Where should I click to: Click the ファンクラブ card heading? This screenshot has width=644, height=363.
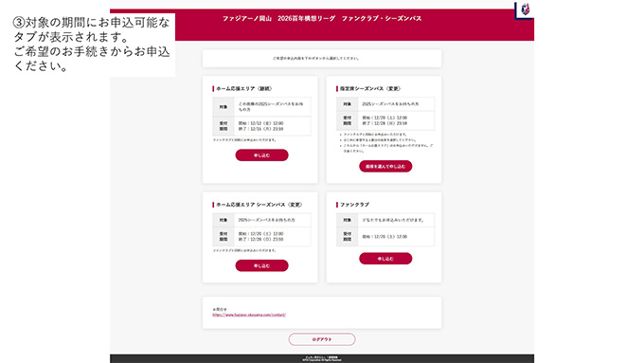pos(354,205)
